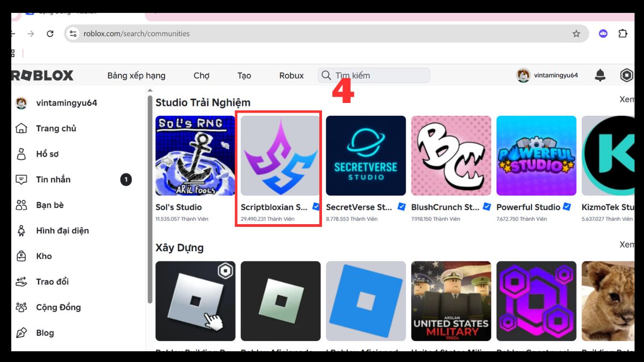This screenshot has width=644, height=362.
Task: Open the Robux hexagon icon in header
Action: [x=626, y=76]
